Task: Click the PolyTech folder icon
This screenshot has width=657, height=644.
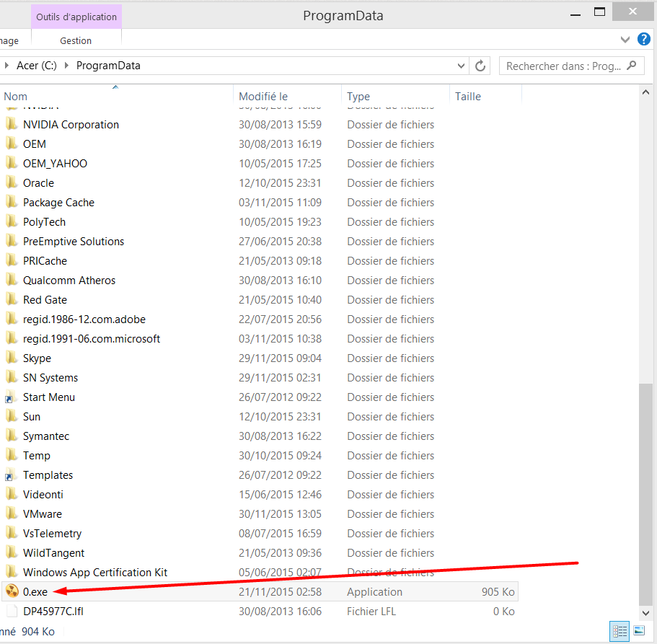Action: (x=12, y=221)
